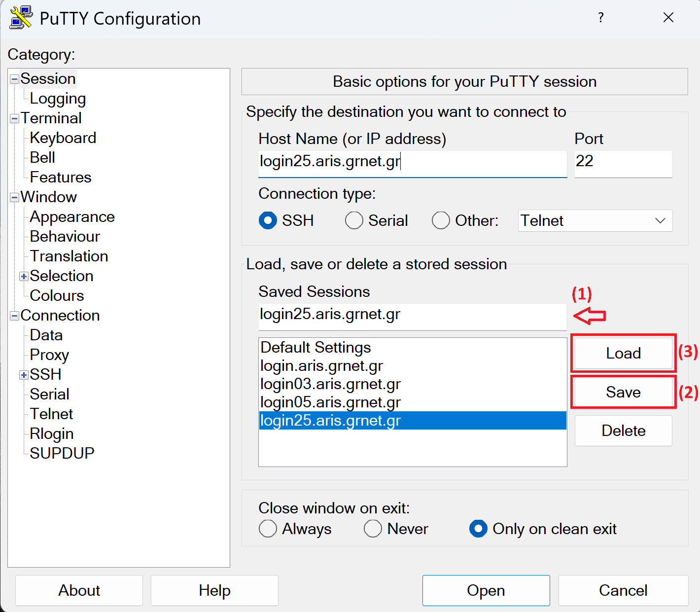Click Open to start the session

click(486, 590)
